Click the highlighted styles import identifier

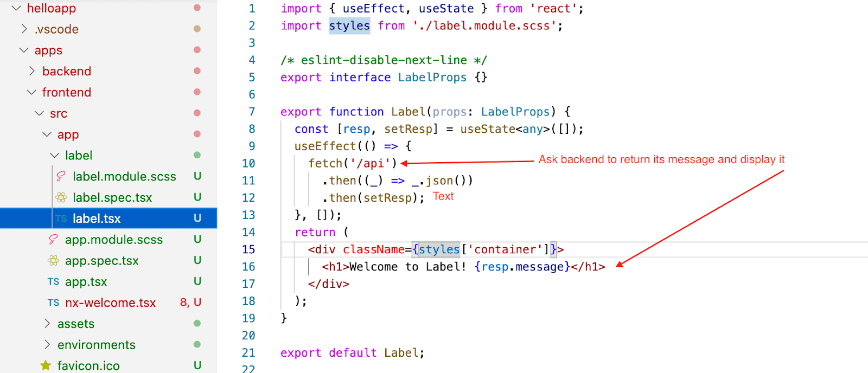click(349, 25)
